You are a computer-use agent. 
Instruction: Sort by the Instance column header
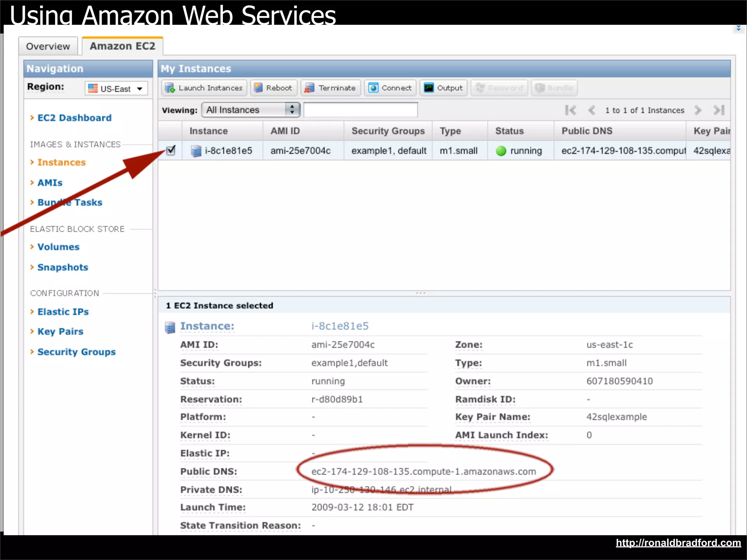(x=222, y=131)
